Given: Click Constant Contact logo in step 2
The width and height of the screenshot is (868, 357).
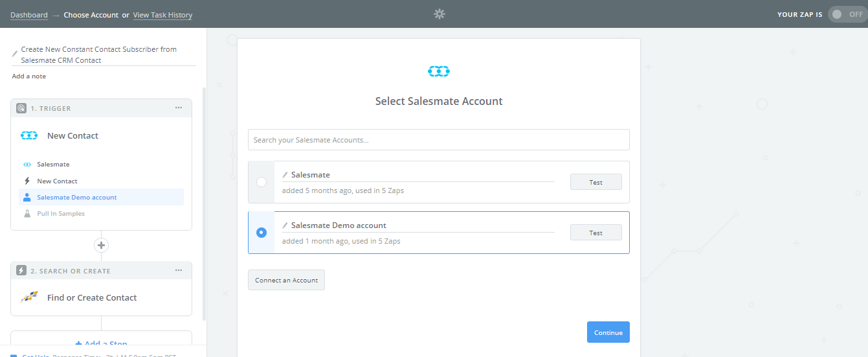Looking at the screenshot, I should (30, 297).
